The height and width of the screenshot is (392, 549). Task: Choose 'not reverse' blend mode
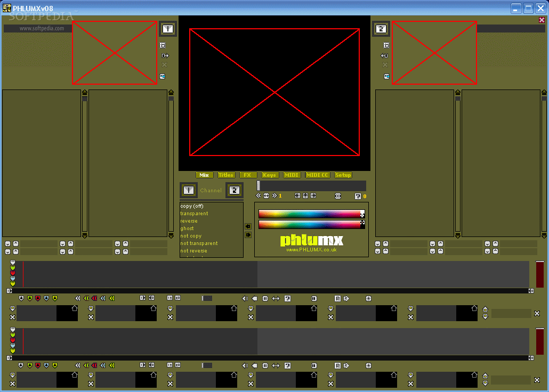193,251
